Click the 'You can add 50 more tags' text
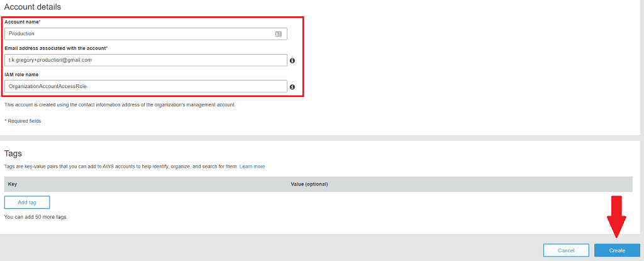 (x=36, y=217)
